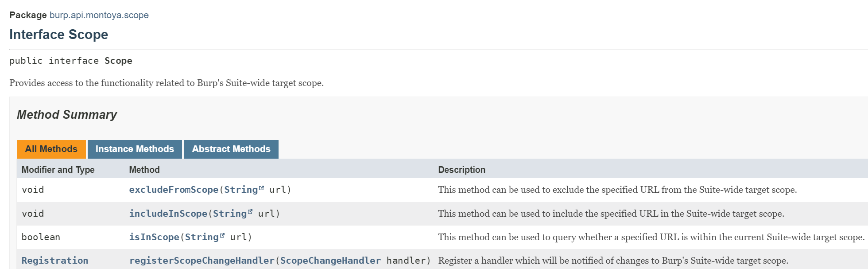Open the registerScopeChangeHandler method link
The width and height of the screenshot is (868, 269).
click(x=202, y=261)
